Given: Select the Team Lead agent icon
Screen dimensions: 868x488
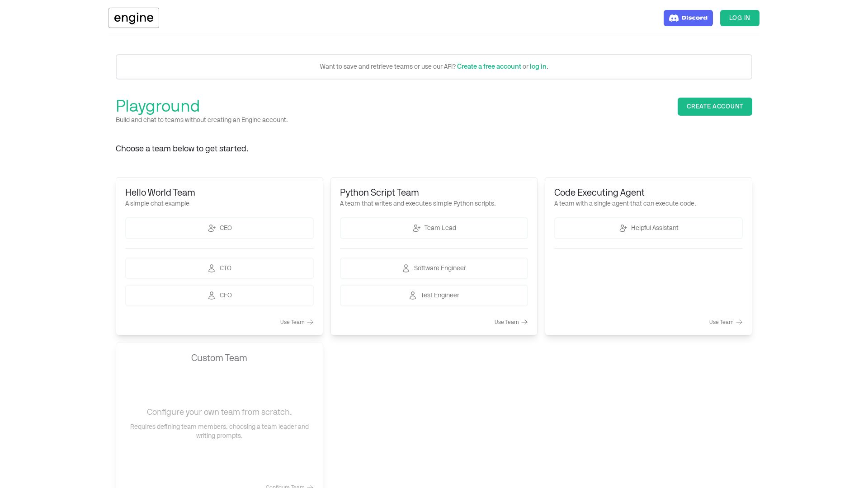Looking at the screenshot, I should tap(416, 228).
